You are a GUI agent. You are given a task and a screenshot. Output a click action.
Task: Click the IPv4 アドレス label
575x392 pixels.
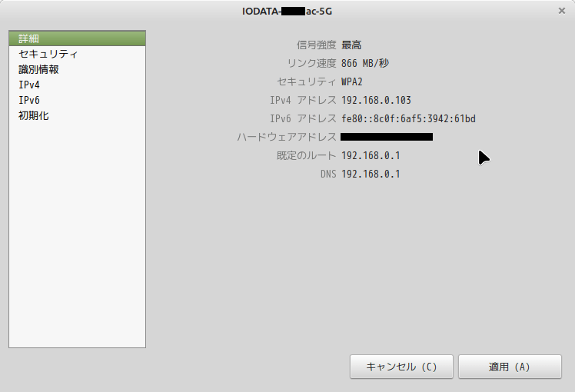304,100
